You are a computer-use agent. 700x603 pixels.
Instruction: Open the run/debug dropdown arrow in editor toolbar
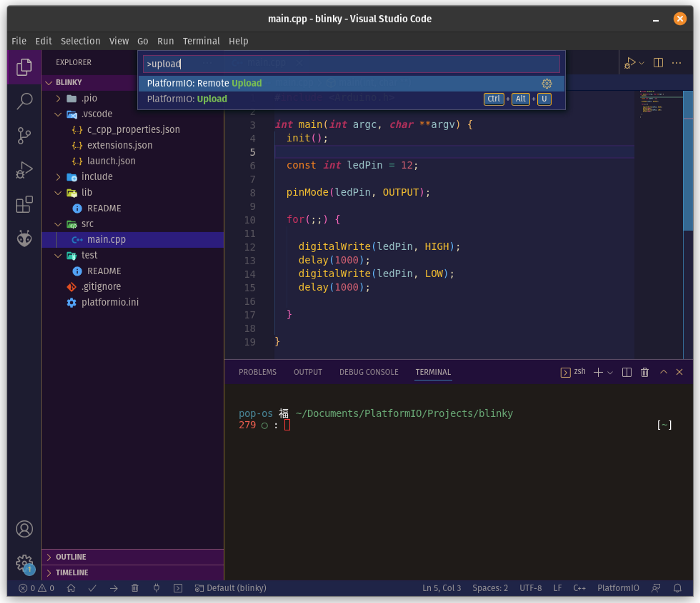pyautogui.click(x=641, y=62)
